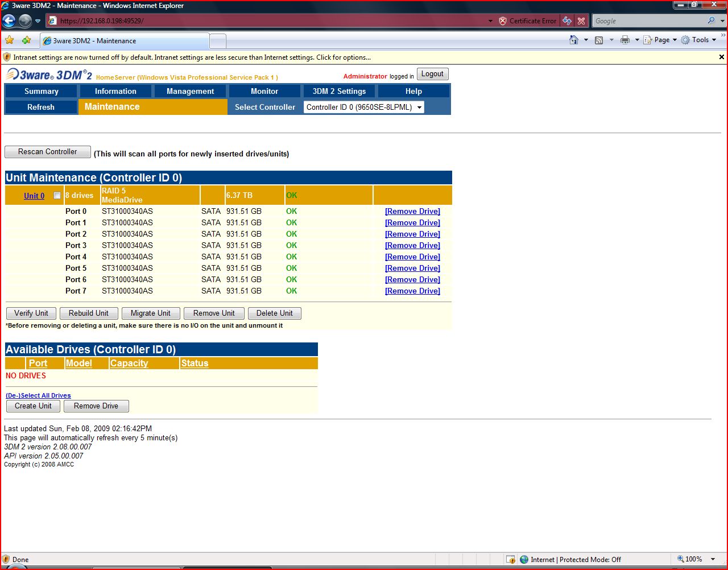Click the Verify Unit button
The width and height of the screenshot is (728, 570).
[x=31, y=313]
